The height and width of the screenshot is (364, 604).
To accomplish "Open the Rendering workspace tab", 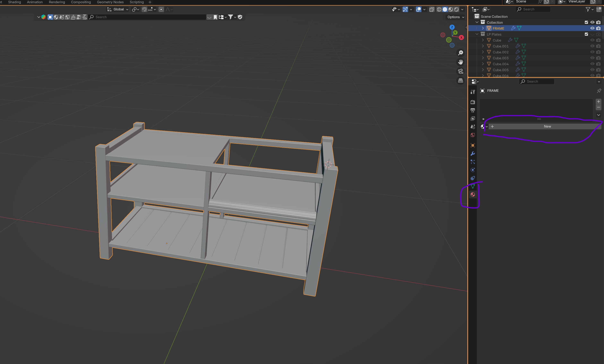I will tap(57, 2).
